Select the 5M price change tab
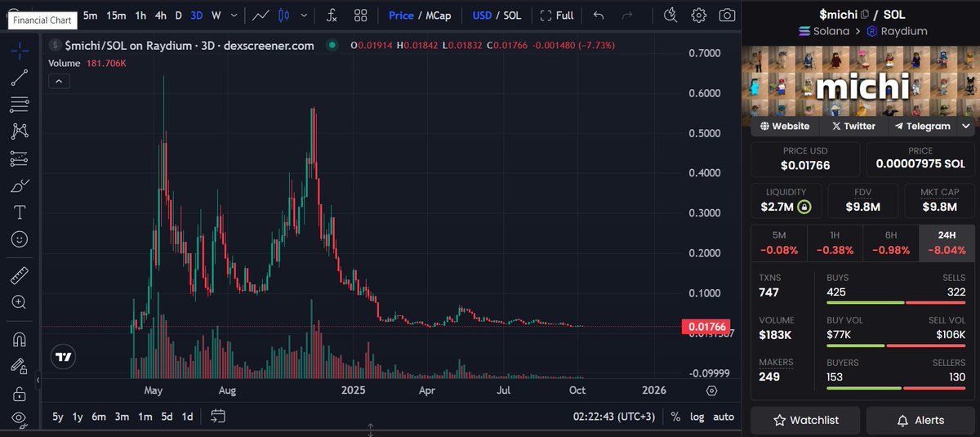The width and height of the screenshot is (980, 437). click(x=778, y=243)
